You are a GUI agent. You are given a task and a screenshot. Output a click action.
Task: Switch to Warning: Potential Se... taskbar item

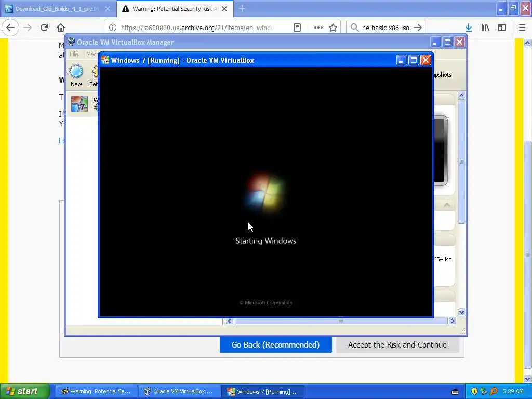click(96, 391)
